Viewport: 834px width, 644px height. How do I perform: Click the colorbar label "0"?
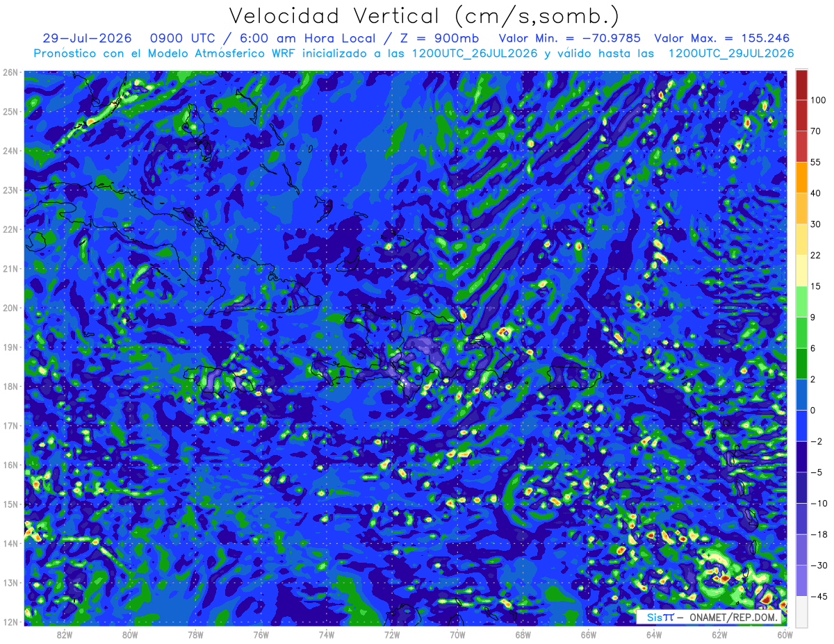[813, 410]
